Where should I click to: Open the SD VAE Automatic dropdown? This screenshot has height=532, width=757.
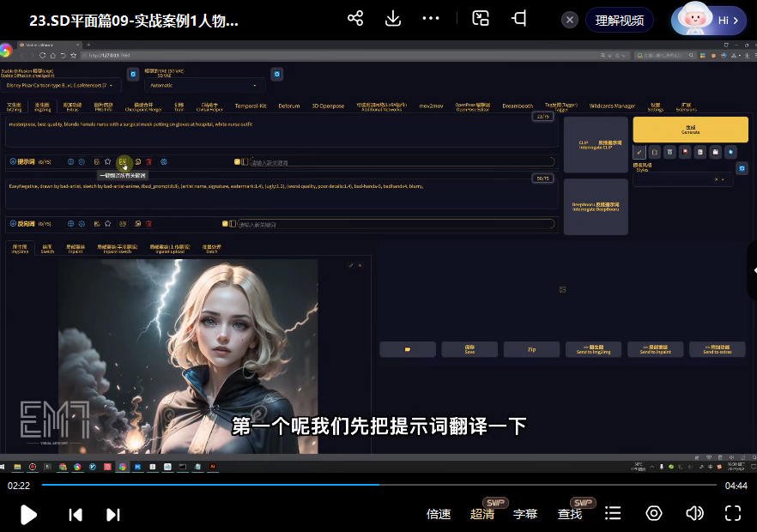pos(204,86)
